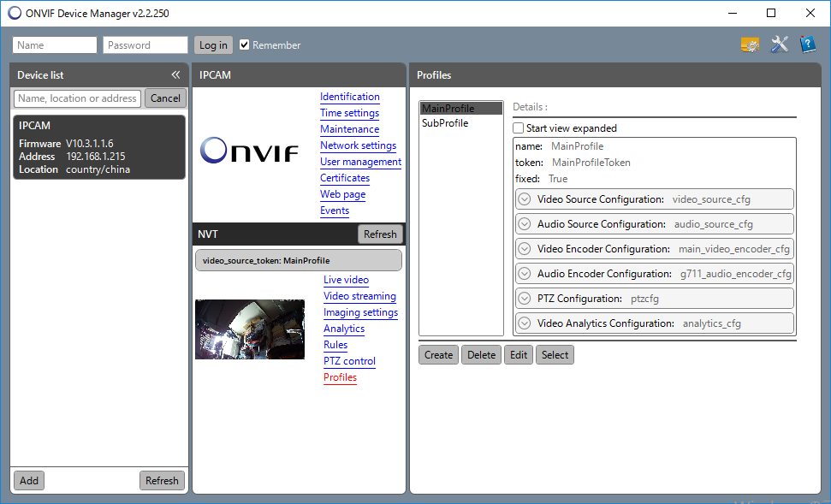The height and width of the screenshot is (504, 831).
Task: Open Time settings link
Action: pyautogui.click(x=350, y=113)
